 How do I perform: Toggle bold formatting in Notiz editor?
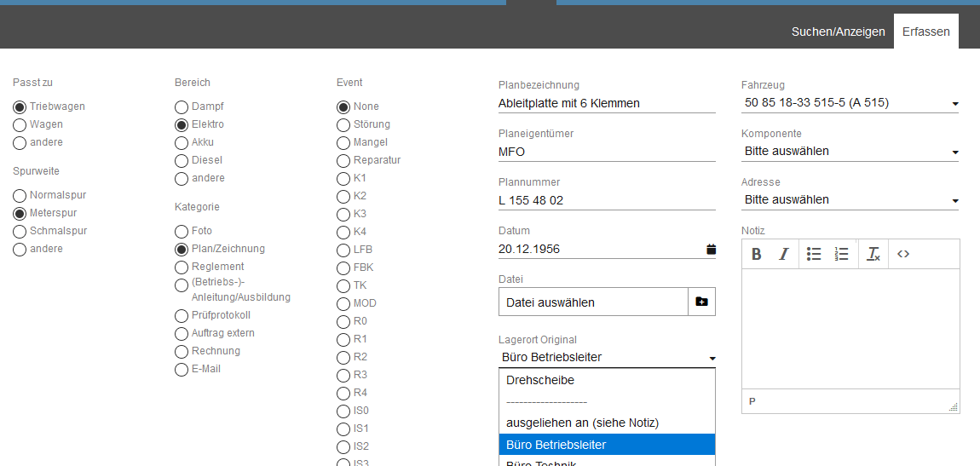coord(756,254)
